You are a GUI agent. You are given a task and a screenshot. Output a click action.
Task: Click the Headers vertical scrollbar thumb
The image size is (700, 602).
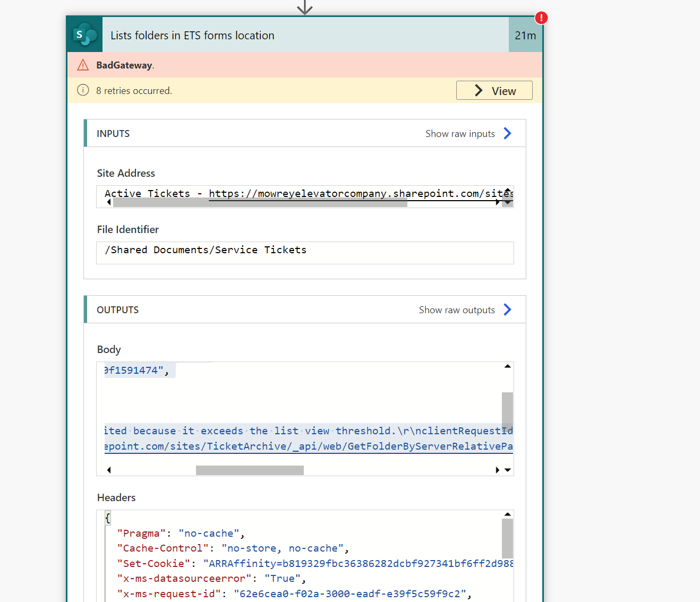point(507,538)
